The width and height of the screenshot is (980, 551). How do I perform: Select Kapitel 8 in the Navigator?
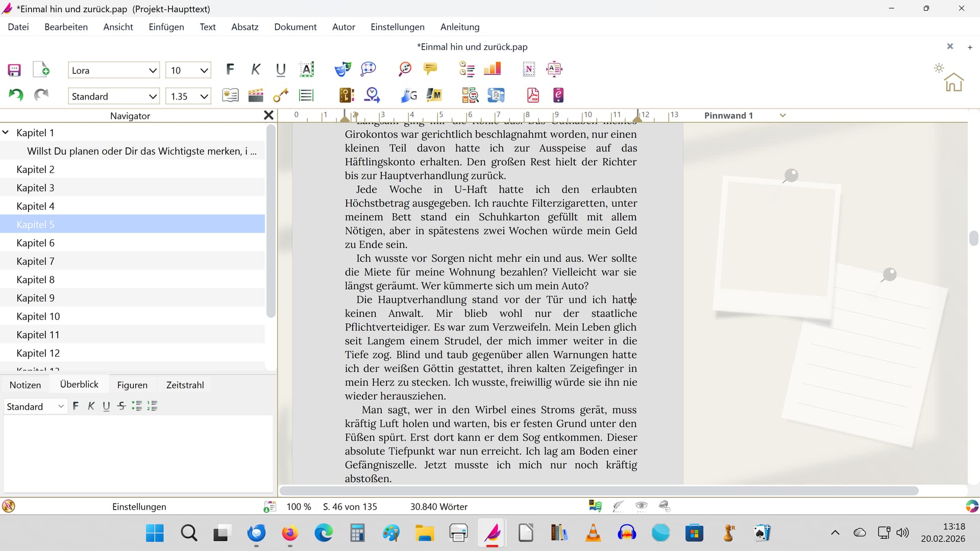[35, 280]
